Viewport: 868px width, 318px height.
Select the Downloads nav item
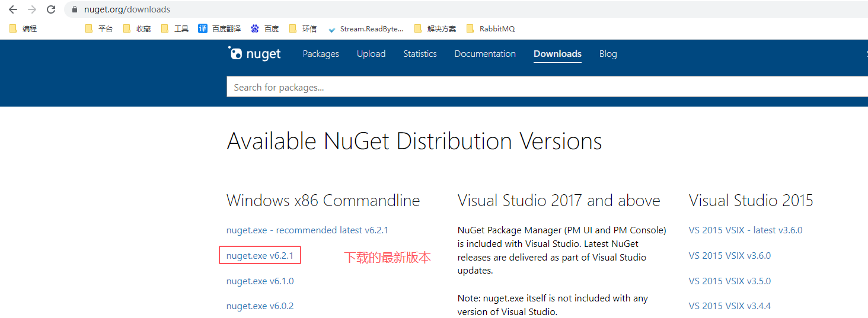(557, 53)
